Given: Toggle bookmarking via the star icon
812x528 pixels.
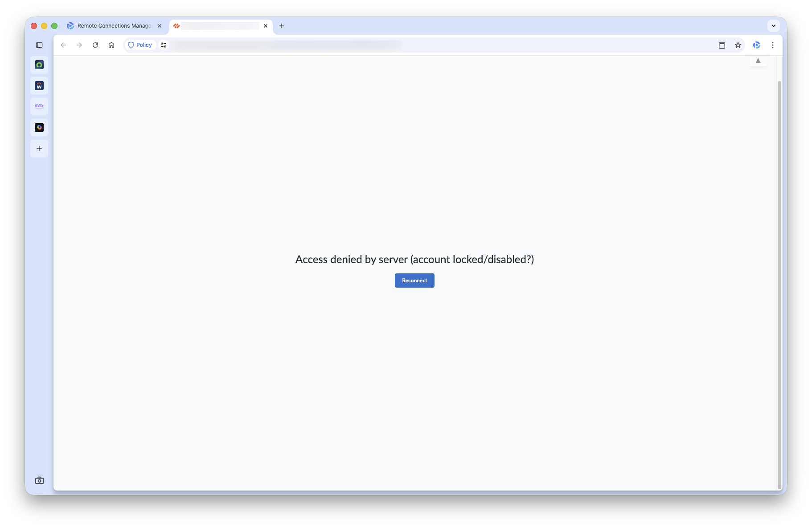Looking at the screenshot, I should pyautogui.click(x=738, y=45).
